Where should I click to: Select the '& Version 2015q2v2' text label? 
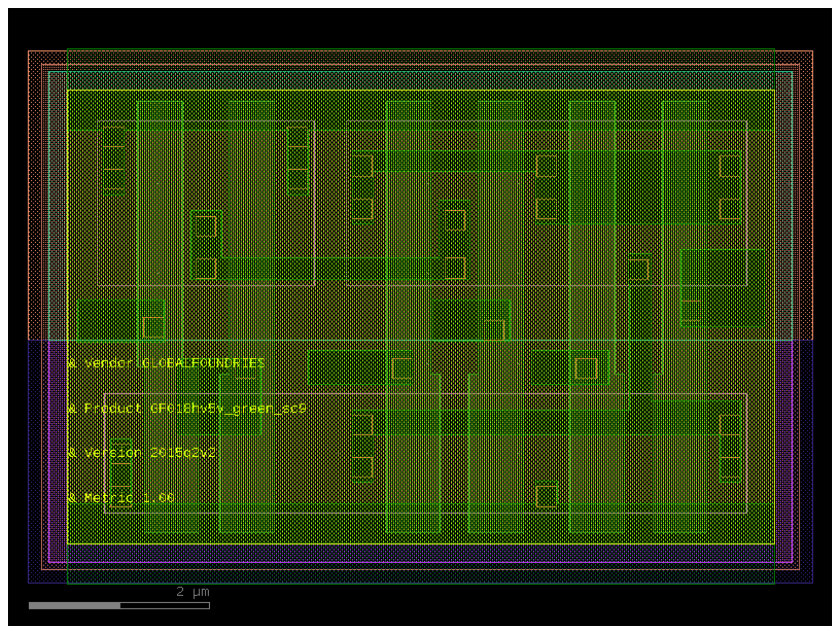(x=142, y=453)
